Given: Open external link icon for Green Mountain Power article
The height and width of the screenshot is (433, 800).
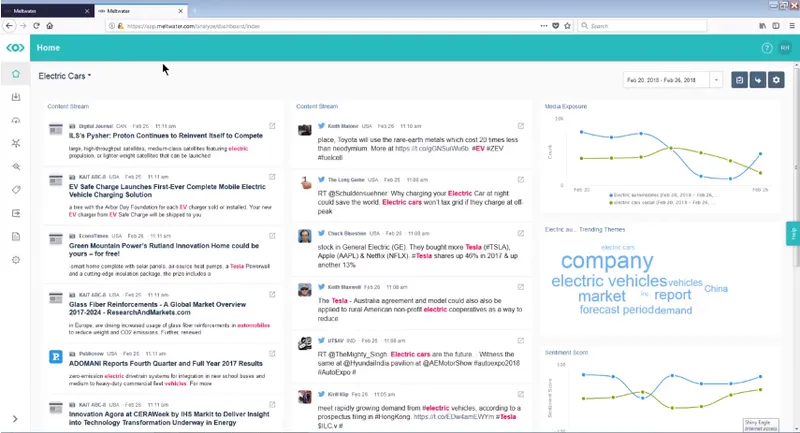Looking at the screenshot, I should [x=272, y=236].
